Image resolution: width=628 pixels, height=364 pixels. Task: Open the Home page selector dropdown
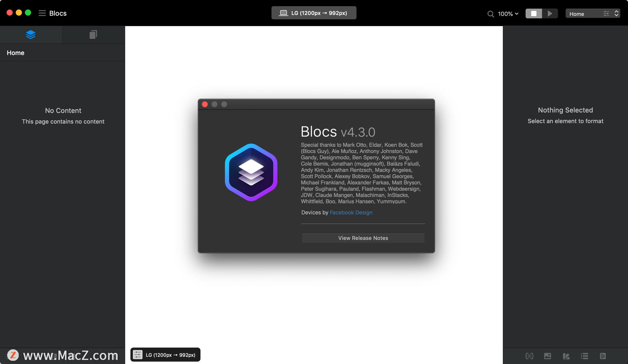coord(593,13)
